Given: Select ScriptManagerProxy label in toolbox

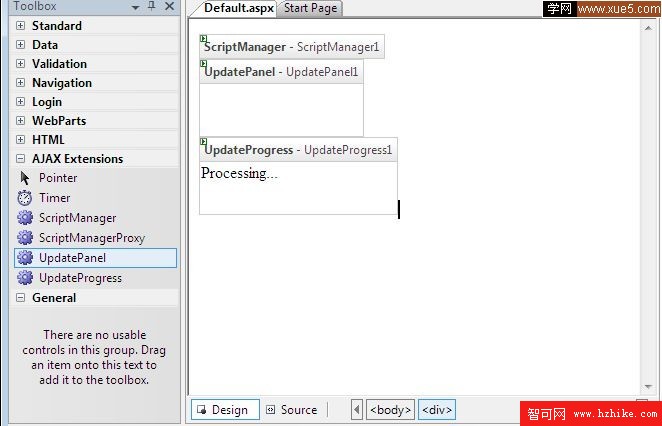Looking at the screenshot, I should click(92, 238).
